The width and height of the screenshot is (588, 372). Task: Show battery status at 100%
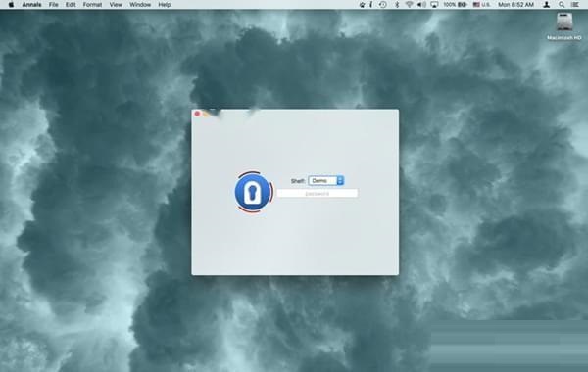coord(455,5)
